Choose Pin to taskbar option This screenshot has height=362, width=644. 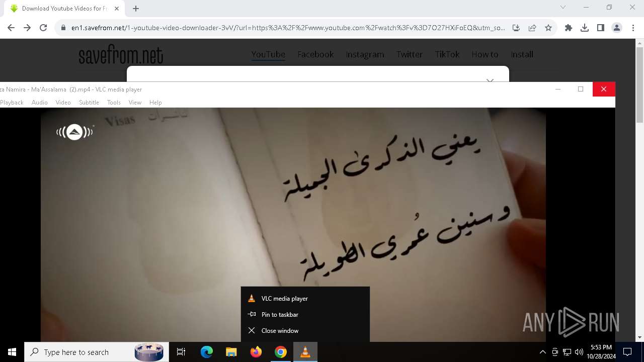point(305,315)
